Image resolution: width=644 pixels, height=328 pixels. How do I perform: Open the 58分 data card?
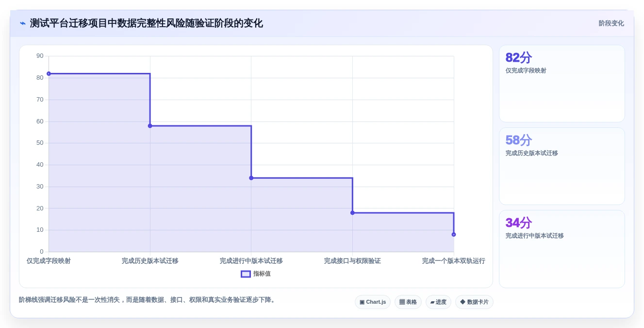coord(562,166)
